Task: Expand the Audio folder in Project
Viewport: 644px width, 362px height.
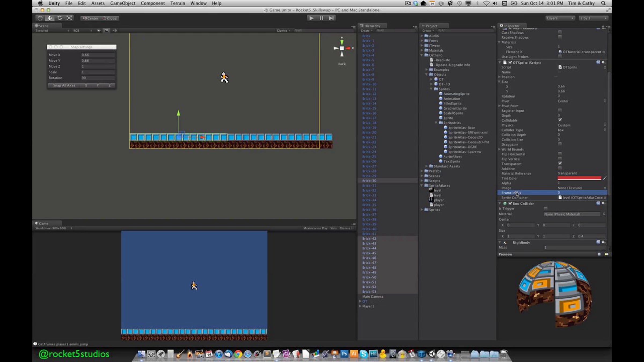Action: click(422, 36)
